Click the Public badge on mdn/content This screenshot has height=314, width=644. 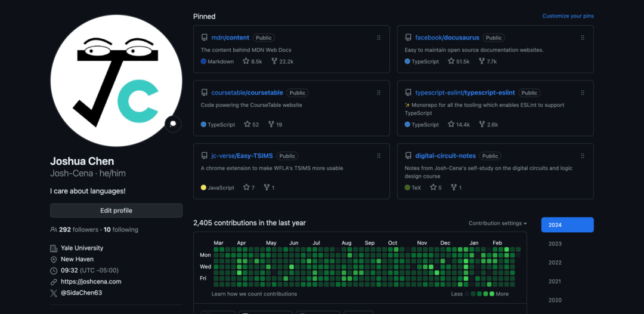[264, 38]
